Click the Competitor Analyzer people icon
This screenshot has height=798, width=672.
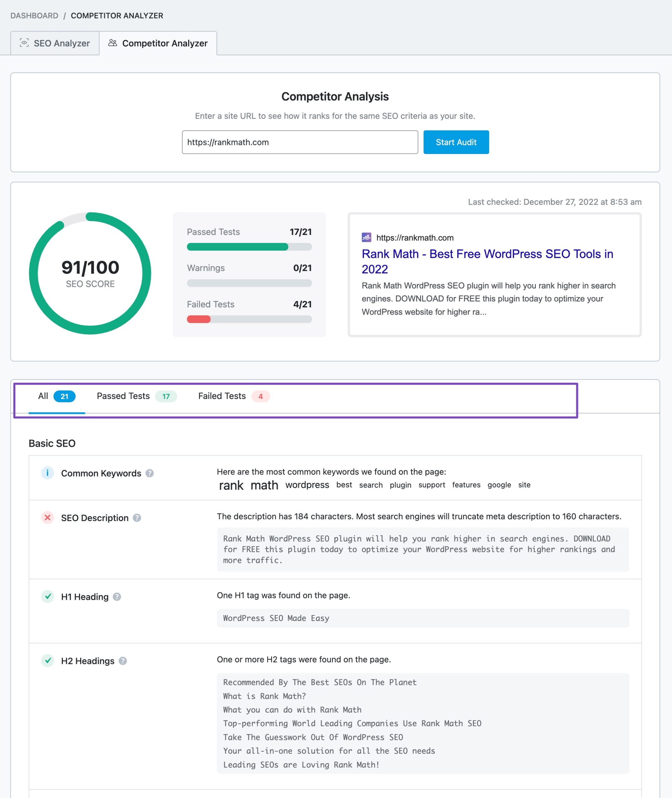pyautogui.click(x=112, y=43)
